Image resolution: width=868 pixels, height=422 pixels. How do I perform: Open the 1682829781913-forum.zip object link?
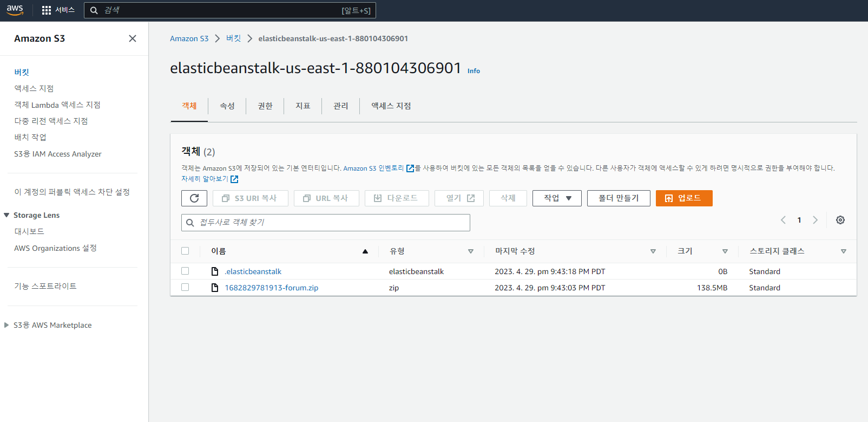click(x=272, y=288)
